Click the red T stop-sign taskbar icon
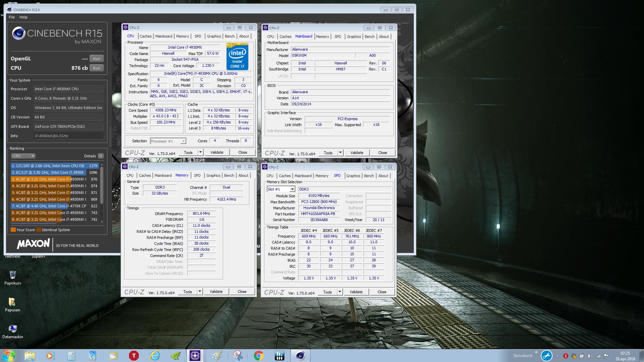This screenshot has width=644, height=362. click(x=134, y=356)
